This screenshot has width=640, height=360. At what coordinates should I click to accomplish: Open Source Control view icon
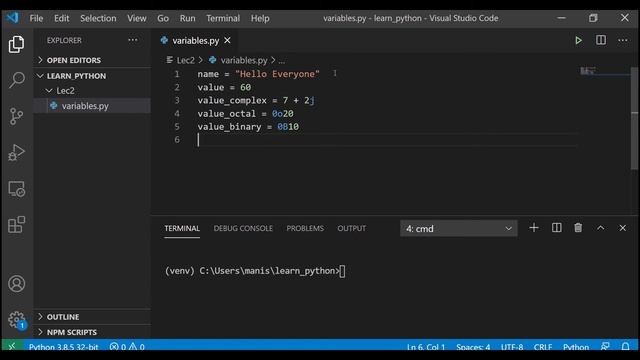pyautogui.click(x=16, y=116)
